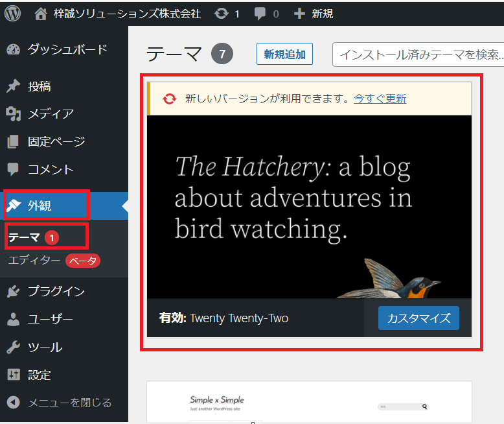Open the コメント menu item

(51, 170)
